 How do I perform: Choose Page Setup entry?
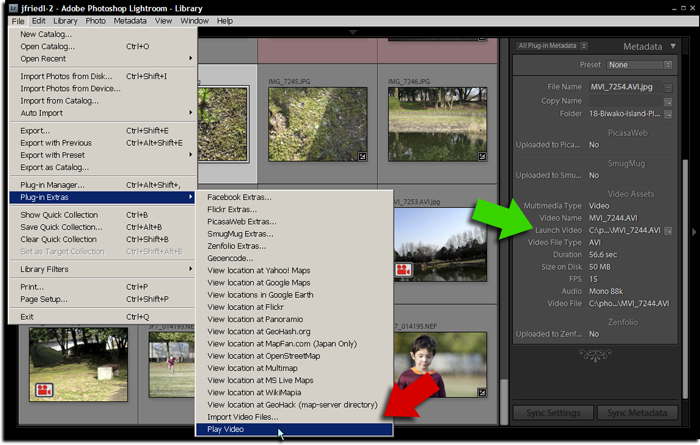point(102,299)
